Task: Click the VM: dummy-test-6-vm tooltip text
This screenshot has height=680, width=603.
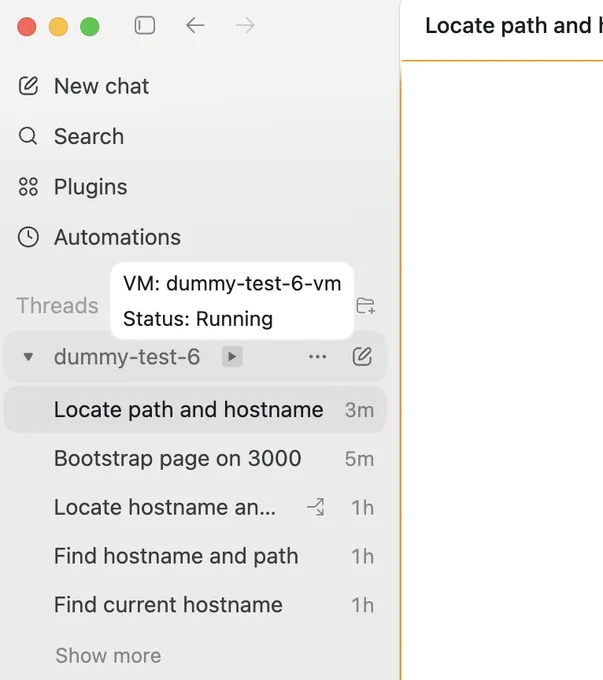Action: pyautogui.click(x=232, y=284)
